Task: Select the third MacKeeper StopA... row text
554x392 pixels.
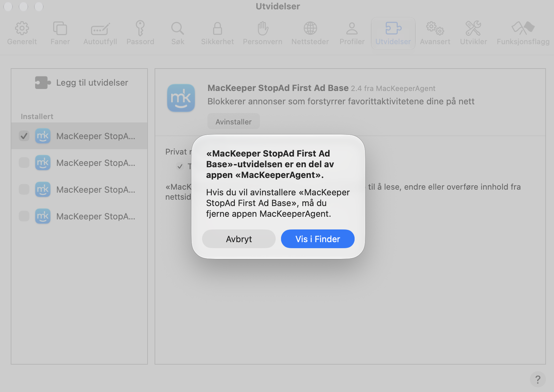Action: tap(96, 190)
